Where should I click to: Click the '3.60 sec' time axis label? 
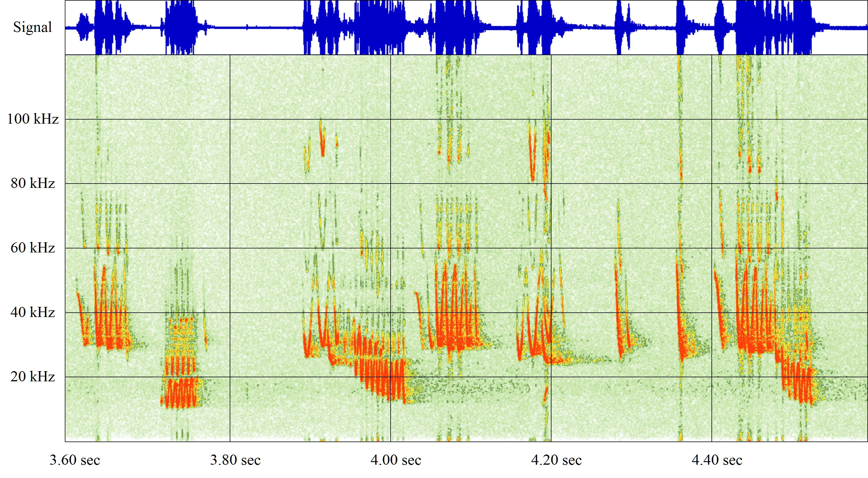[x=75, y=460]
